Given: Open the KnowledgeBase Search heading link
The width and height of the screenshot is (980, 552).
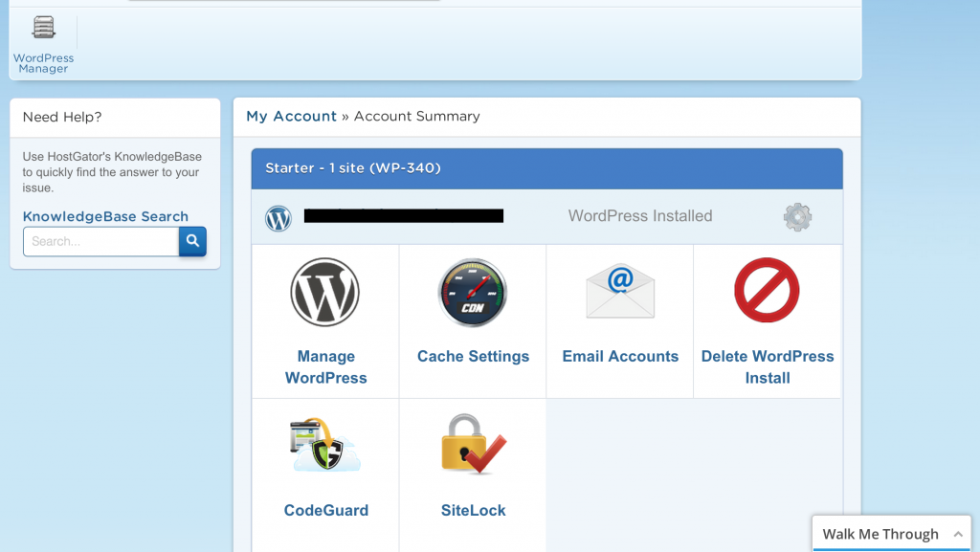Looking at the screenshot, I should pos(105,216).
